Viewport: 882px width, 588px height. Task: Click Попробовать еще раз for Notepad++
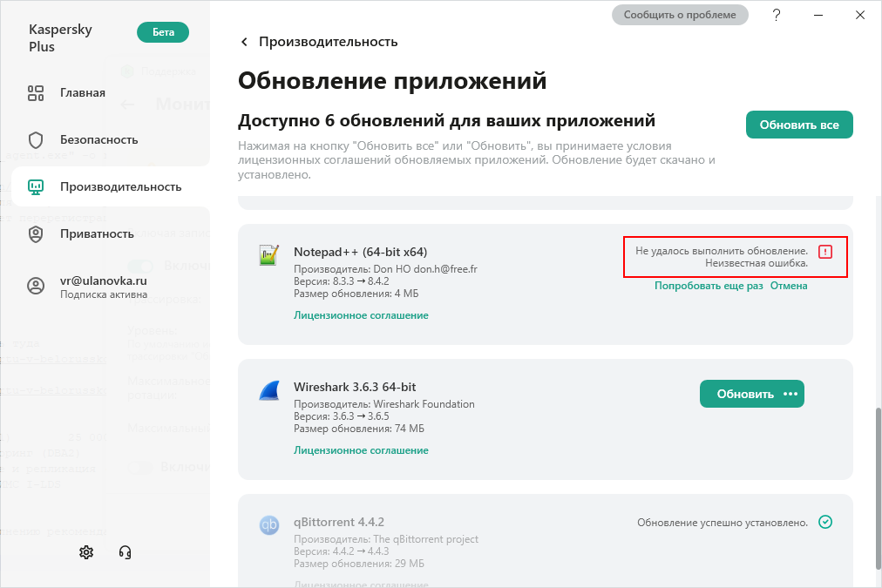(709, 286)
